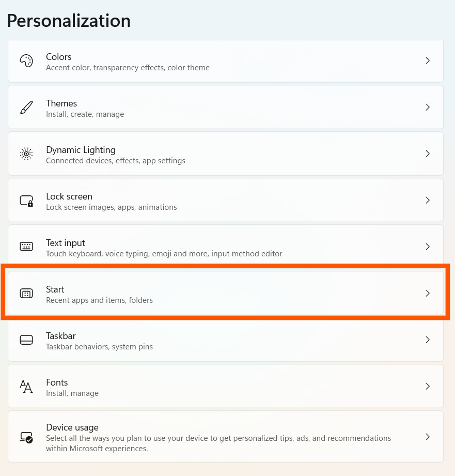
Task: Open Taskbar behaviors, system pins entry
Action: pos(100,347)
